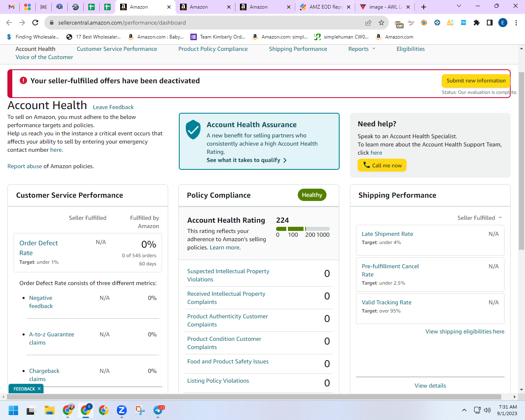Open Listing Policy Violations
525x420 pixels.
point(218,381)
